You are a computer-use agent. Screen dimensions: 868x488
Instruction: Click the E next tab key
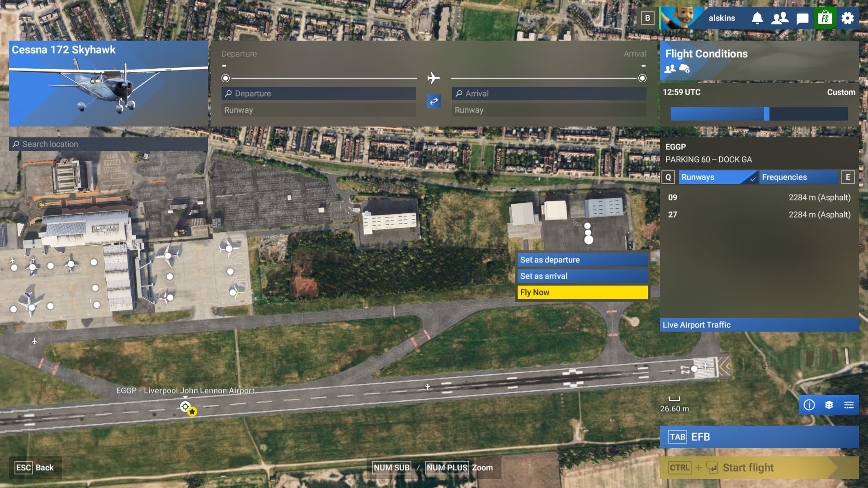coord(848,177)
